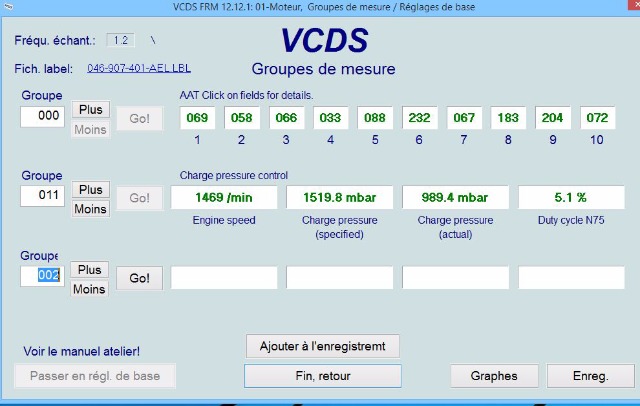640x406 pixels.
Task: Click fourth empty field in group 002 row
Action: (571, 277)
